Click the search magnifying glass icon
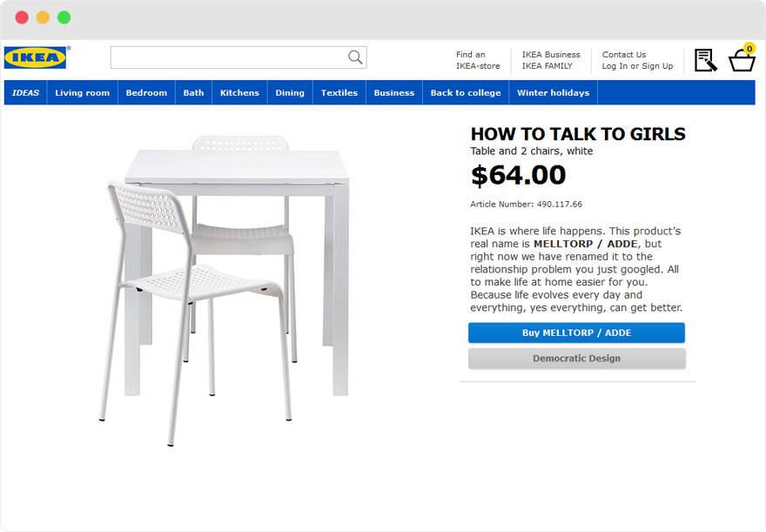The width and height of the screenshot is (766, 532). (354, 57)
